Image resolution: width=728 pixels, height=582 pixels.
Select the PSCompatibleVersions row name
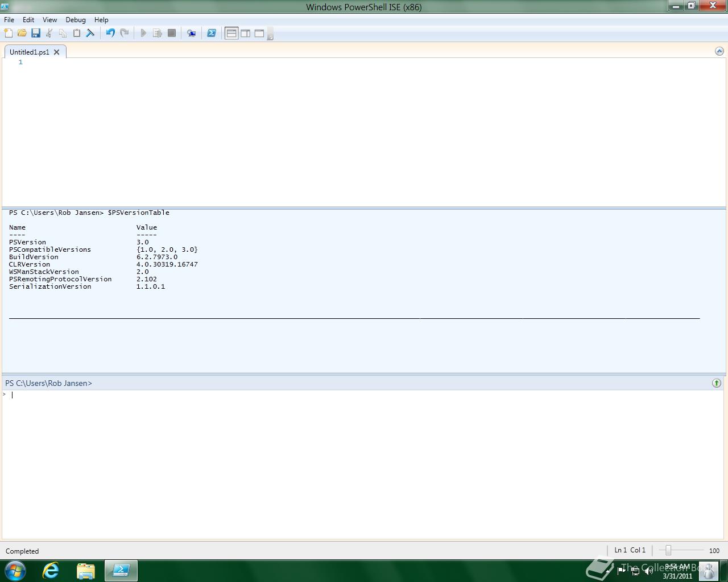pyautogui.click(x=50, y=250)
